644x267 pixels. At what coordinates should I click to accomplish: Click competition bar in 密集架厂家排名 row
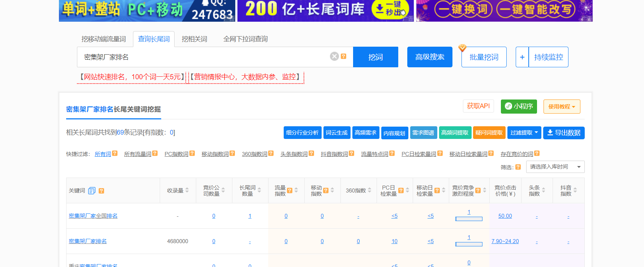click(469, 244)
